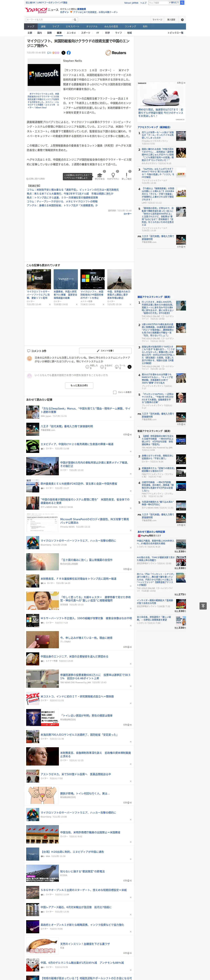The height and width of the screenshot is (980, 210).
Task: Click the magnifier icon beside keyword input
Action: (x=75, y=20)
